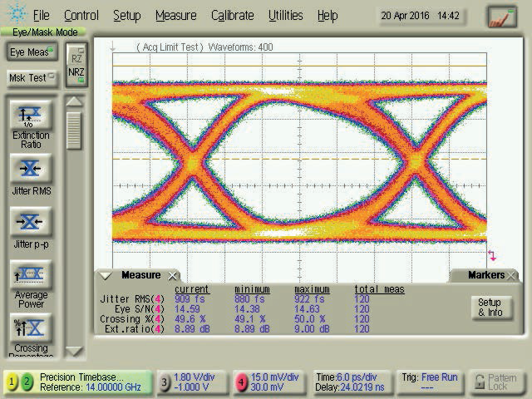Click the Extinction Ratio measurement icon
Viewport: 532px width, 399px height.
[31, 116]
